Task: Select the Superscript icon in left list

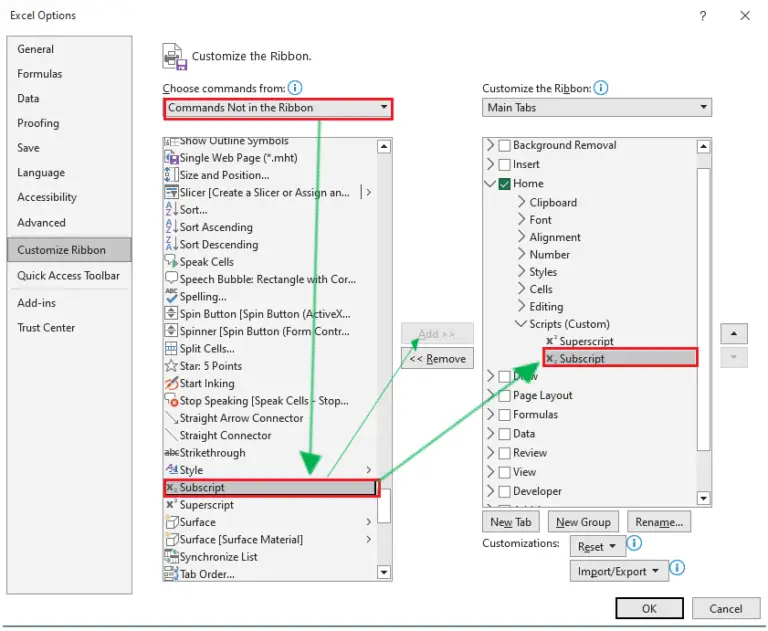Action: [x=171, y=505]
